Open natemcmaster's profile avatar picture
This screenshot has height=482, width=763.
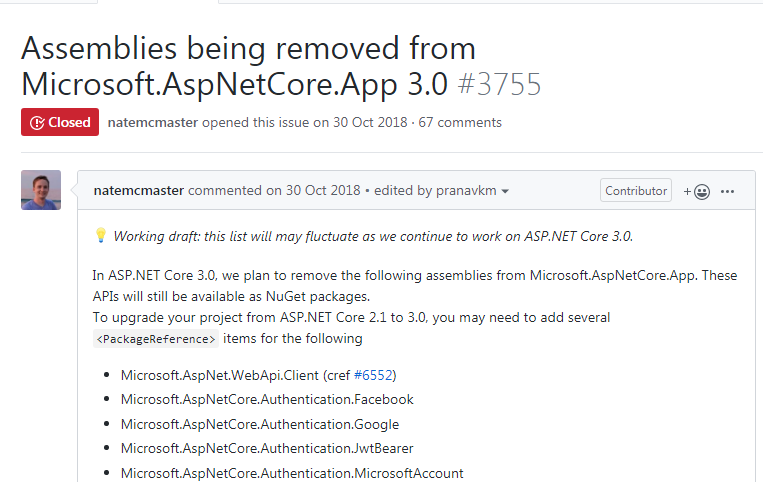41,190
